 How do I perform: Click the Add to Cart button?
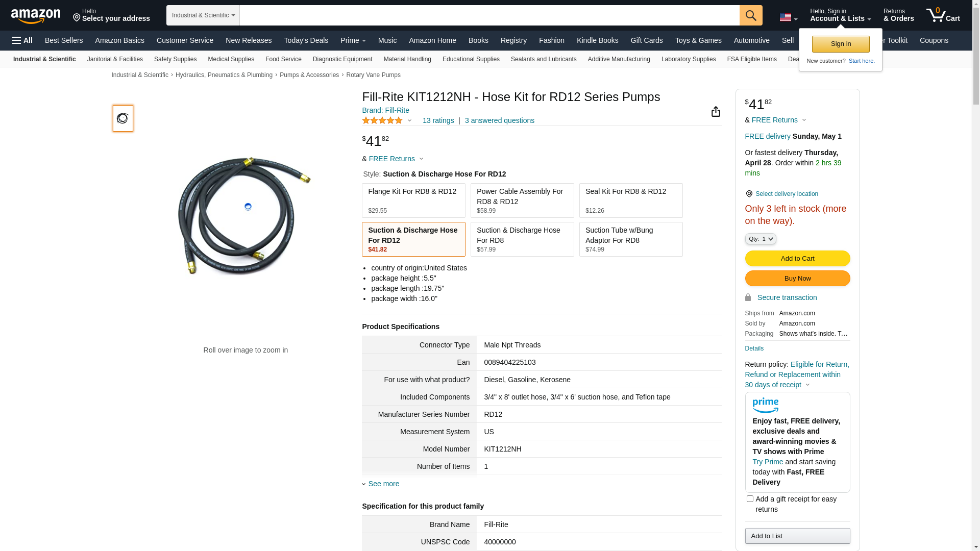797,258
